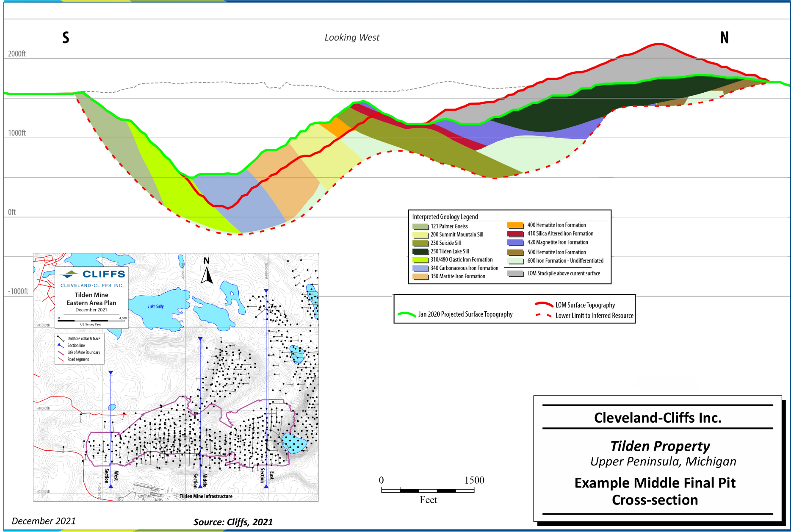Click the Road segment legend symbol
This screenshot has height=532, width=791.
pyautogui.click(x=61, y=359)
